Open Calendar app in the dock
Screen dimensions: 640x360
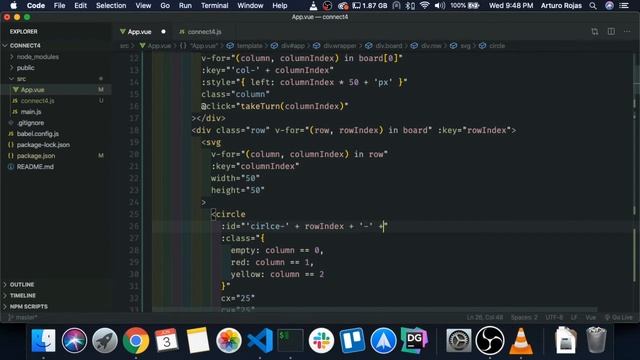pos(167,340)
